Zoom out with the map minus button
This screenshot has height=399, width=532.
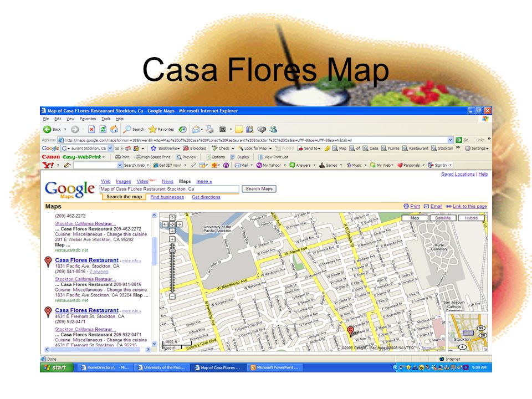[172, 296]
